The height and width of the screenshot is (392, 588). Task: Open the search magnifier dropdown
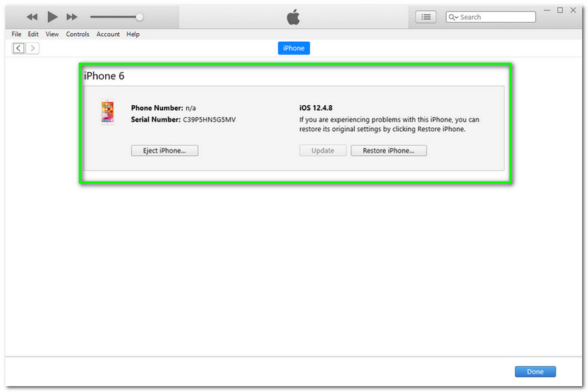(453, 17)
